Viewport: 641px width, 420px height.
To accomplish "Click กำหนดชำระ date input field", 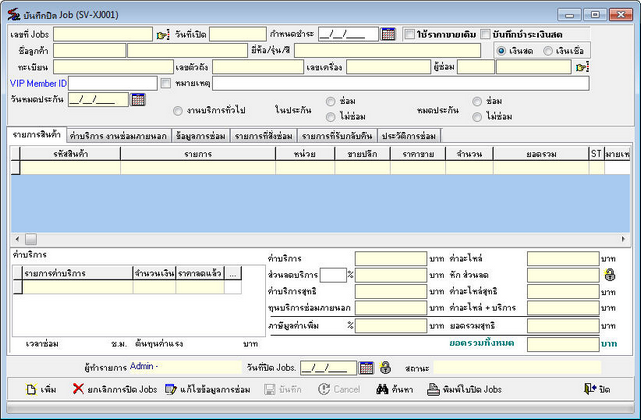I will click(x=348, y=34).
